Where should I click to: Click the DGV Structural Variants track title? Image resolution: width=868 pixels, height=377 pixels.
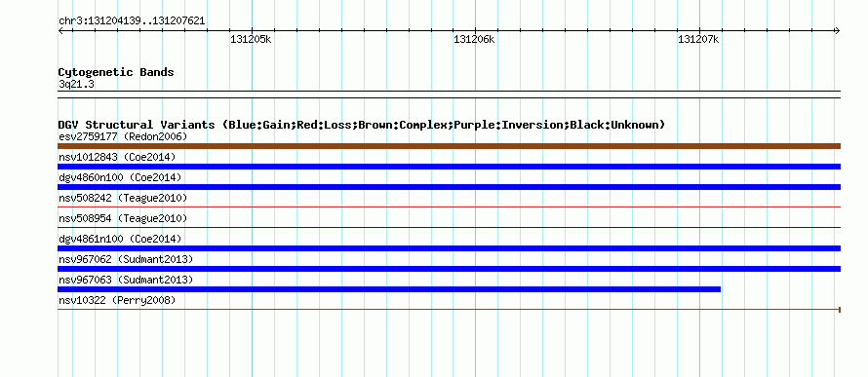tap(362, 125)
